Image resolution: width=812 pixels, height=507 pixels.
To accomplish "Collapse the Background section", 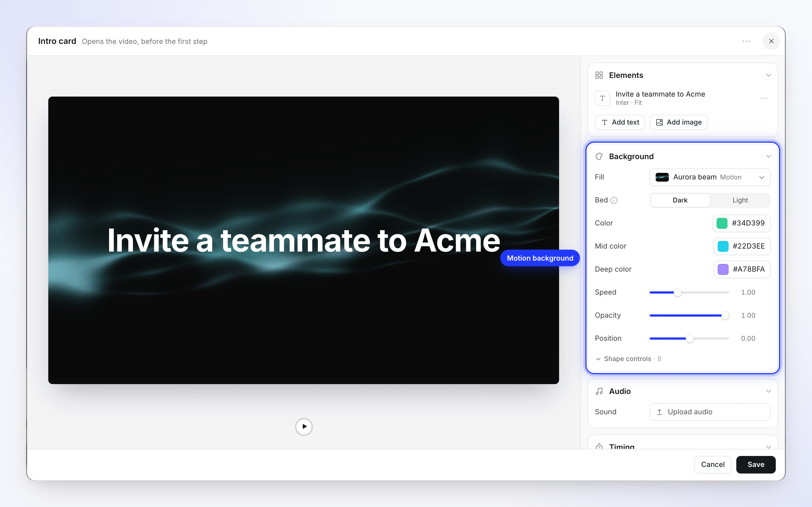I will (768, 157).
